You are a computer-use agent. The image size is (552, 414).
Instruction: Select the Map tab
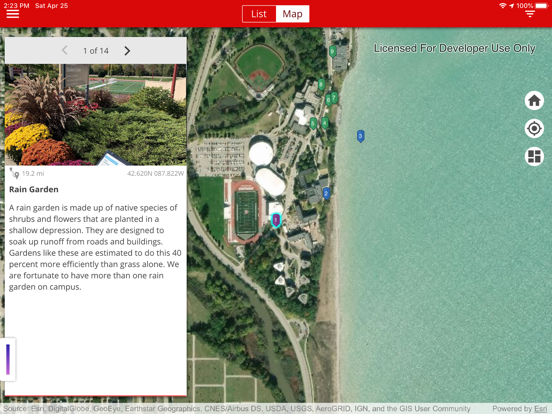[292, 14]
